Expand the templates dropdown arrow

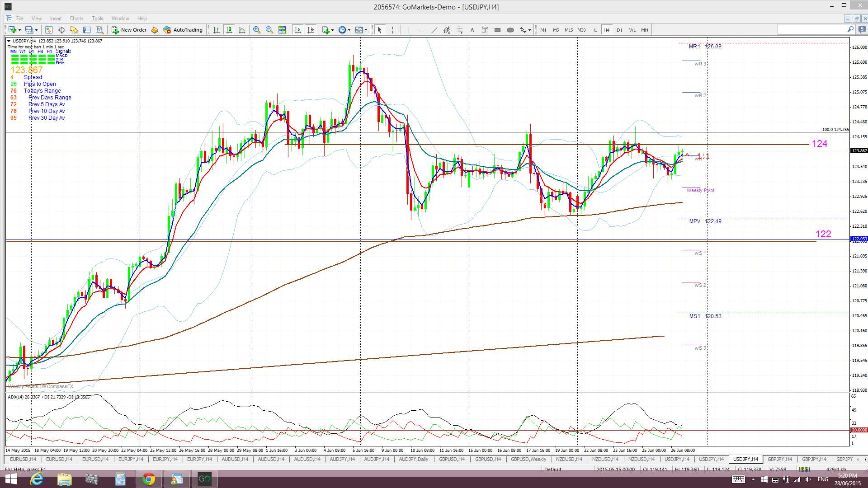(x=366, y=30)
